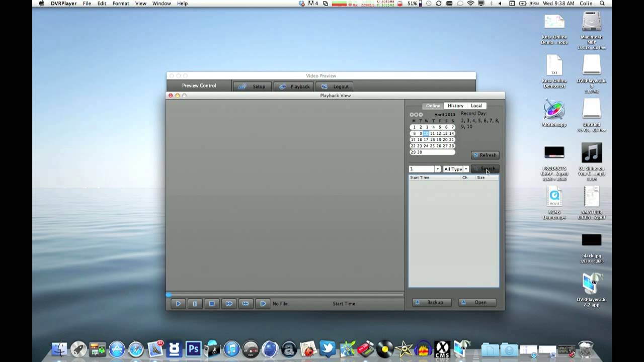Click the middle calendar navigation circle
Image resolution: width=644 pixels, height=362 pixels.
pos(416,115)
